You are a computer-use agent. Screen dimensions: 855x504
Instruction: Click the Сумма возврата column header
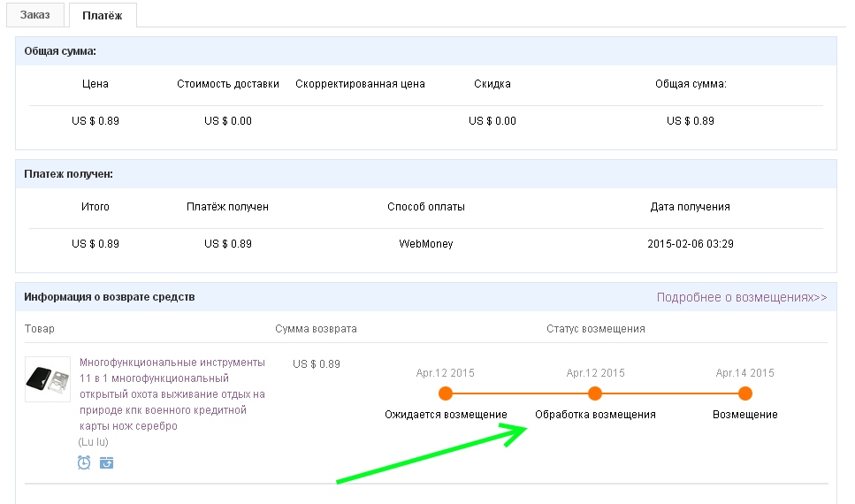click(x=316, y=329)
